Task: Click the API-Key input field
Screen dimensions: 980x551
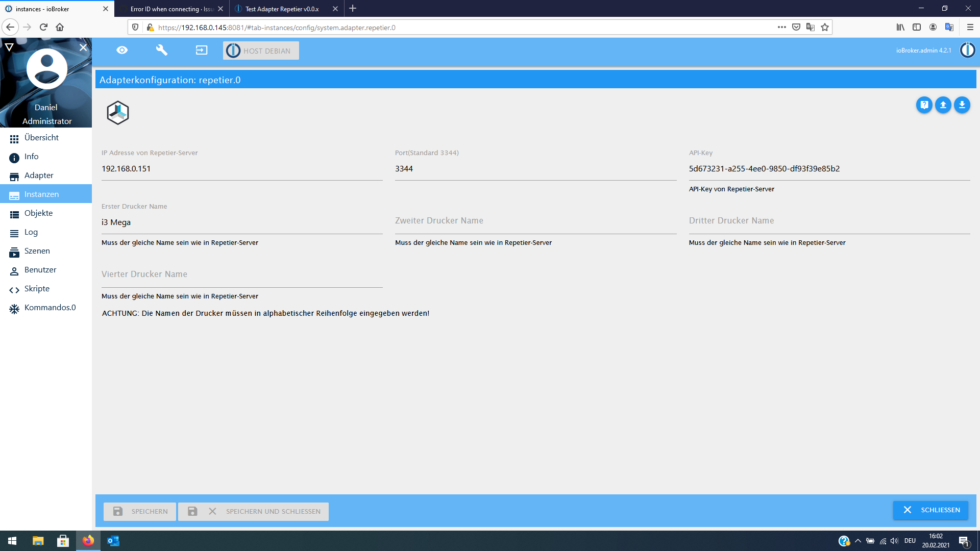Action: tap(829, 169)
